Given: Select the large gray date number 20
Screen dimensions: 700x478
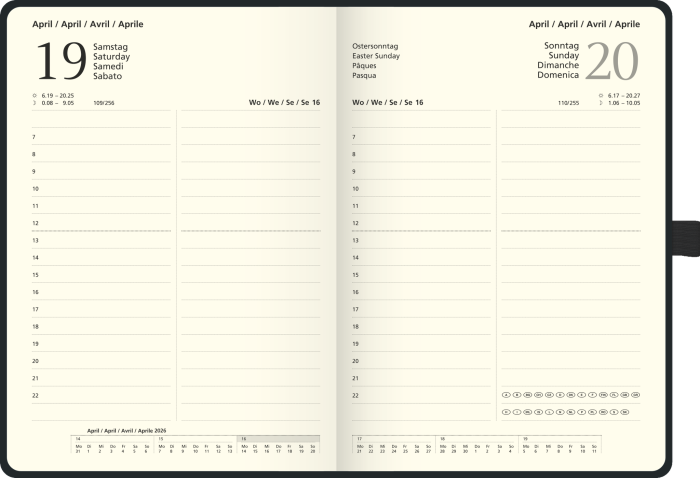Looking at the screenshot, I should coord(611,62).
